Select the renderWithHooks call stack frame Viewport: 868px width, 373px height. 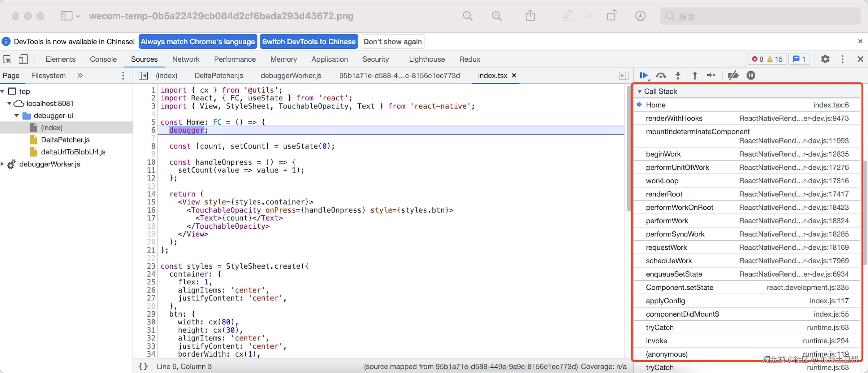click(674, 118)
